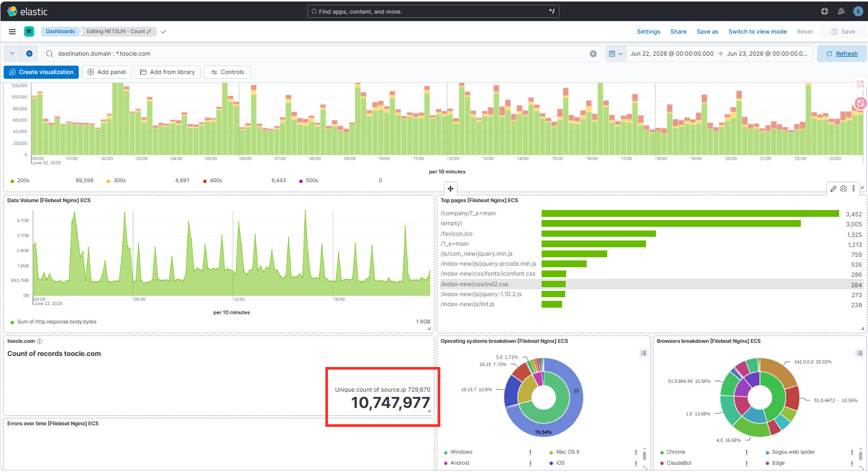Image resolution: width=868 pixels, height=472 pixels.
Task: Open the date quick menu calendar dropdown
Action: point(616,54)
